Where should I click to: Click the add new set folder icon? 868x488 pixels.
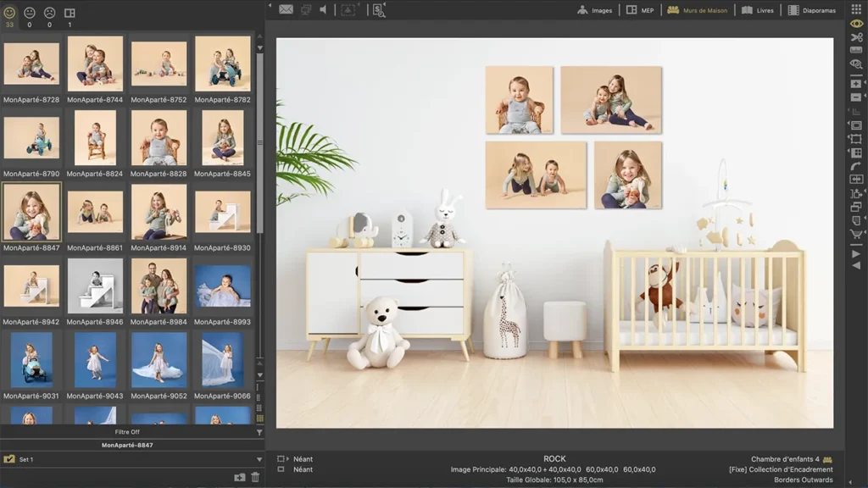[x=240, y=477]
